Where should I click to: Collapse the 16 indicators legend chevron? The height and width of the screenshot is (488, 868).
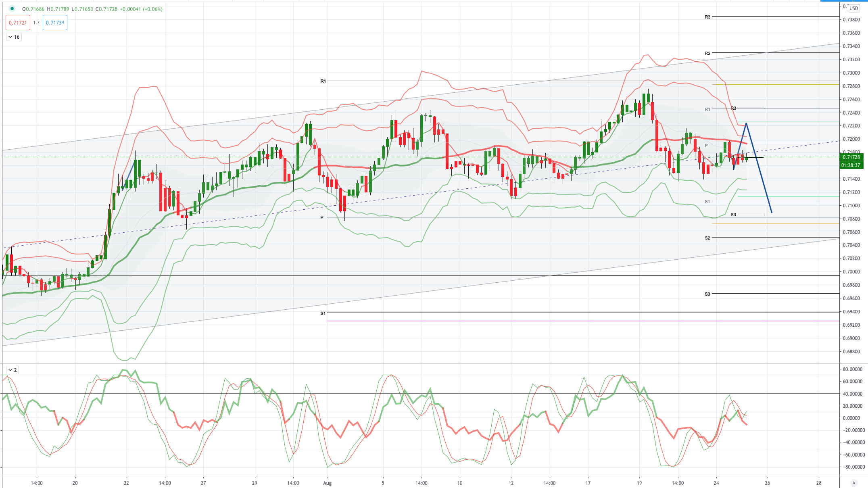(10, 37)
